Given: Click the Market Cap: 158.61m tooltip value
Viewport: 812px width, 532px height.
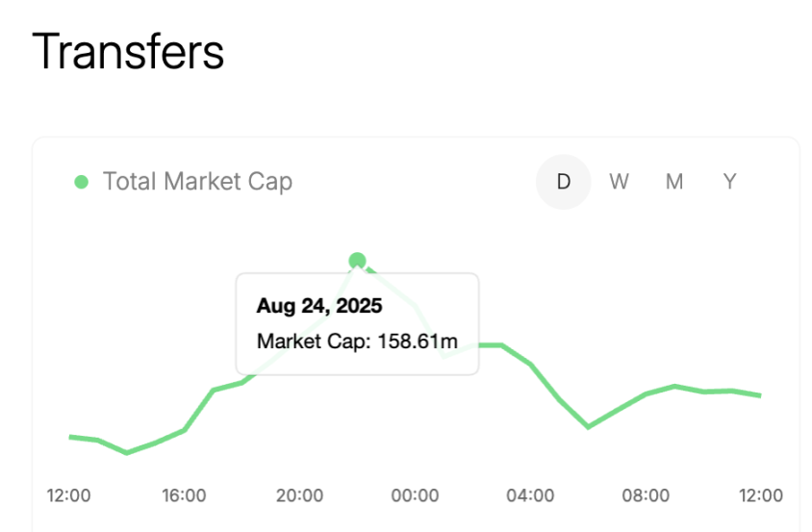Looking at the screenshot, I should pyautogui.click(x=356, y=341).
